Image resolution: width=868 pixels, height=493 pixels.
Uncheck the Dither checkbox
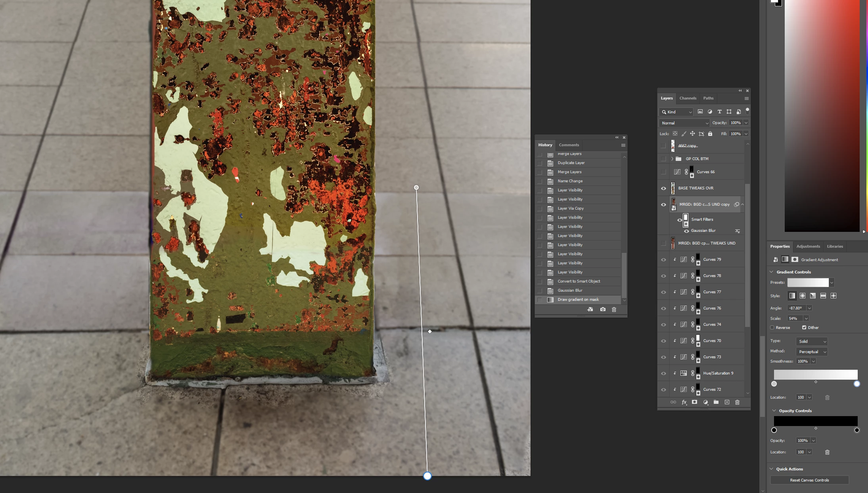(804, 328)
